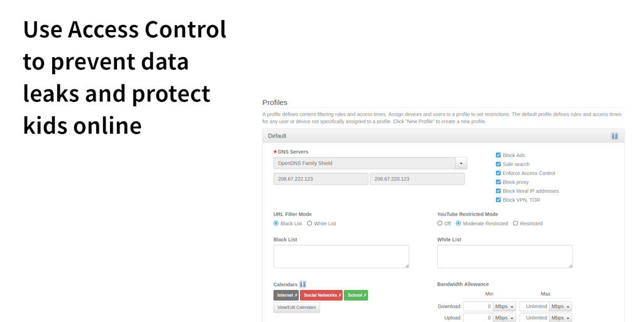Focus the primary DNS address field

(321, 179)
